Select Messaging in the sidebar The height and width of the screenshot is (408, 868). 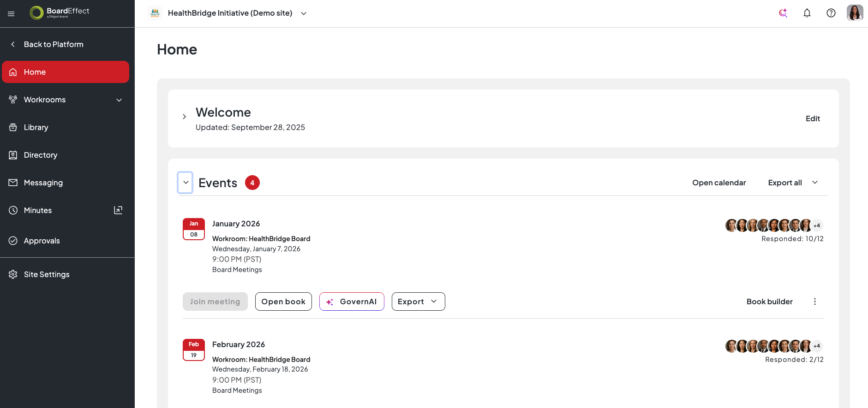point(43,183)
